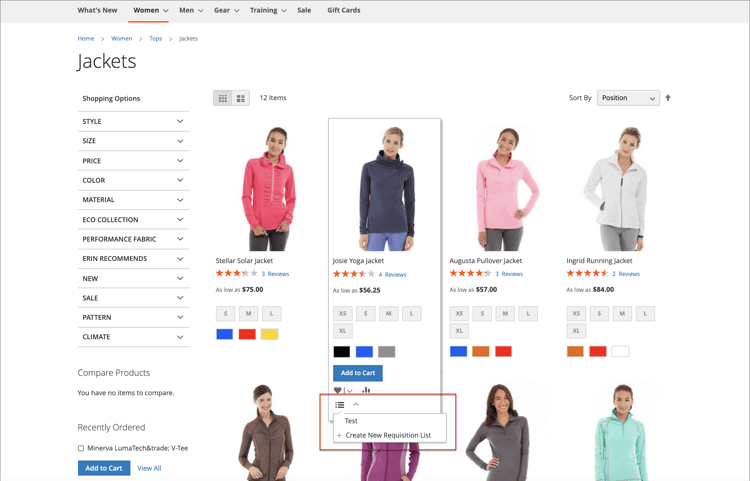Expand the ECO COLLECTION filter

pos(133,219)
